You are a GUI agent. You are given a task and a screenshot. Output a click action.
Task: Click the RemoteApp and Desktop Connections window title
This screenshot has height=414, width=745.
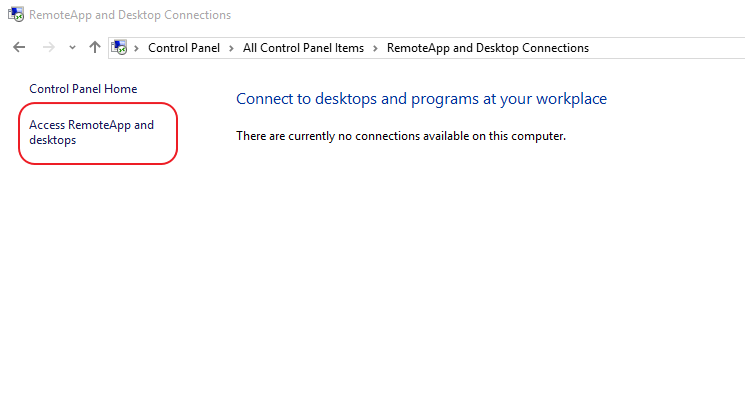pos(130,15)
